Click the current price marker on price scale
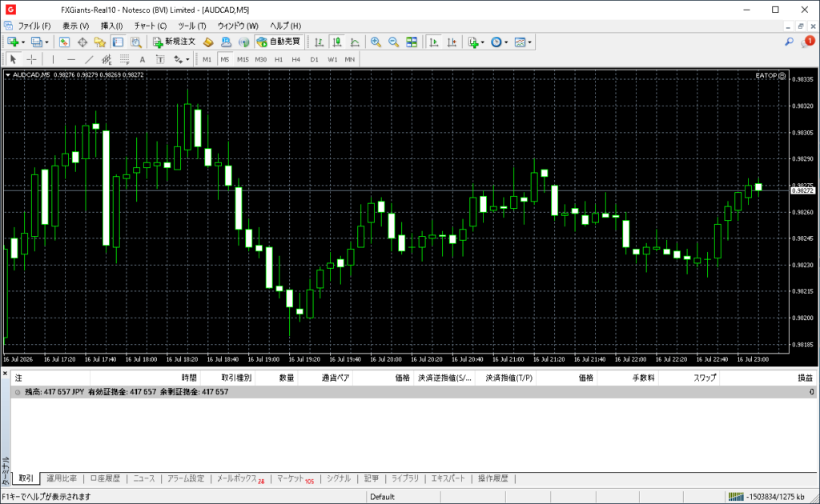The image size is (820, 504). coord(802,191)
